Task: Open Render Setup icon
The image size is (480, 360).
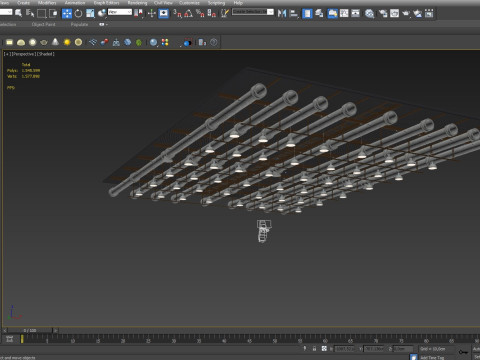Action: click(383, 13)
